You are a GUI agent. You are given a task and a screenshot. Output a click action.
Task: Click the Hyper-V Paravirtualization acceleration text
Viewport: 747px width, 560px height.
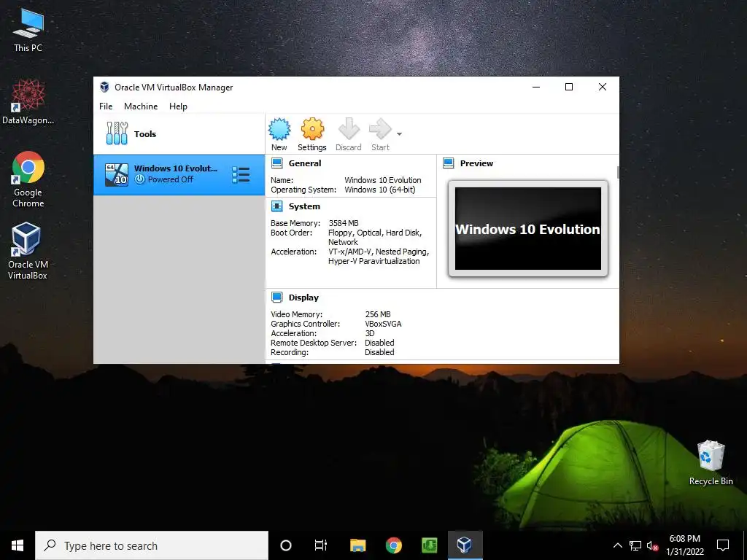pyautogui.click(x=374, y=261)
